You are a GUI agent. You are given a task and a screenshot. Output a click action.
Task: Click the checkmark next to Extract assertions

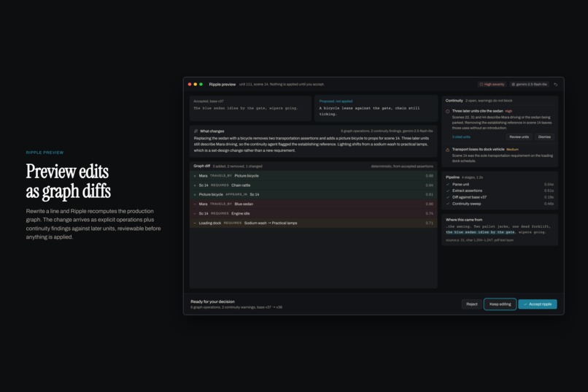pyautogui.click(x=448, y=191)
